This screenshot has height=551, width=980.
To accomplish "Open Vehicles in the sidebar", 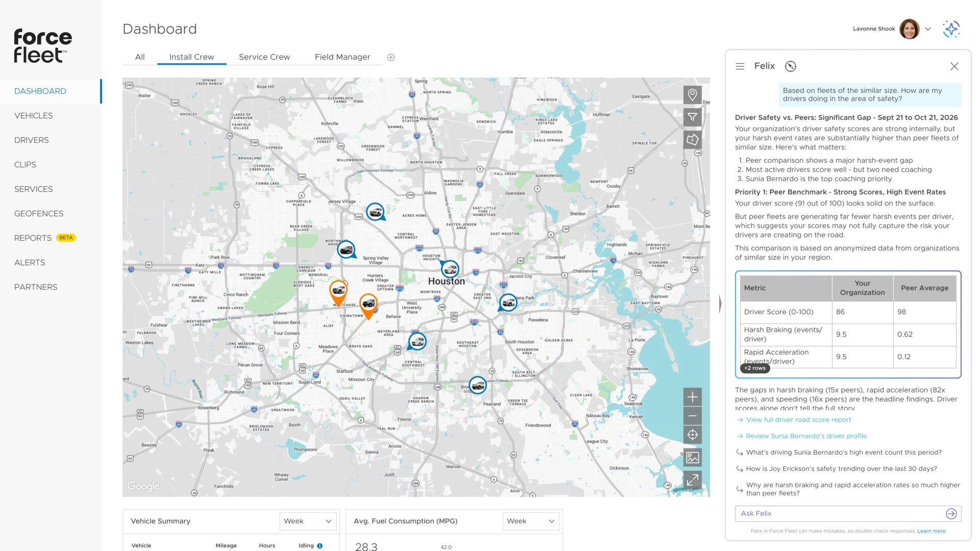I will 34,116.
